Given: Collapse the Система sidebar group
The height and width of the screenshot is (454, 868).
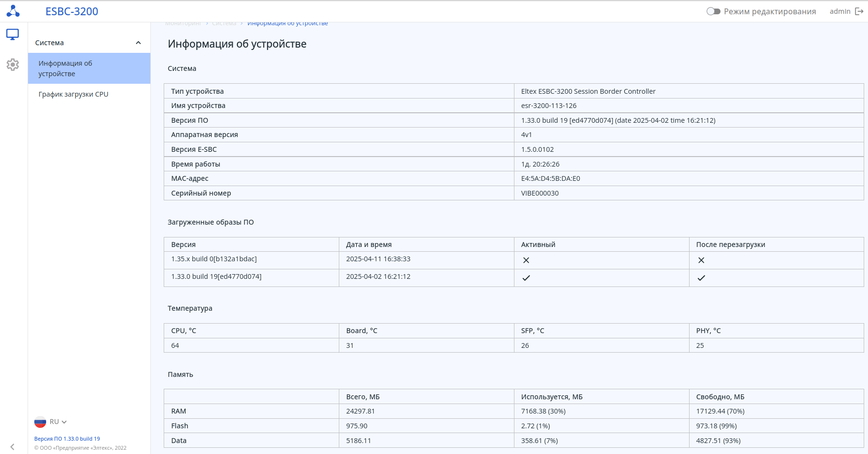Looking at the screenshot, I should (x=138, y=43).
